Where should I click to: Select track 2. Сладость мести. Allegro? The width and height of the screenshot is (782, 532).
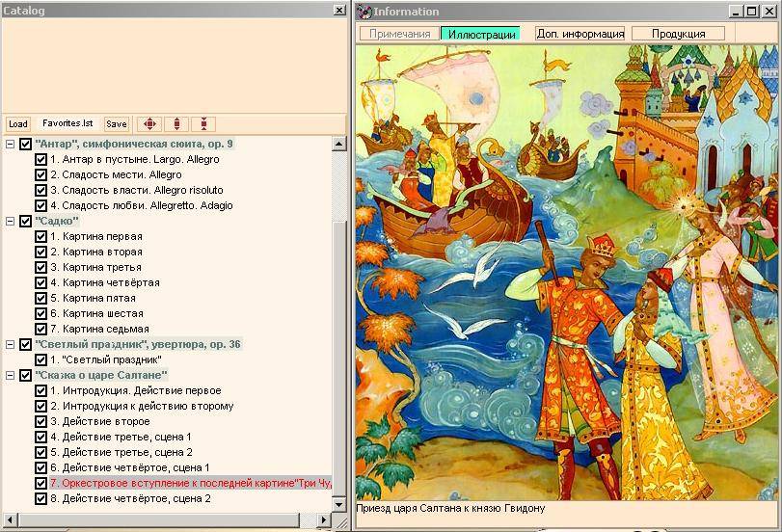point(116,175)
